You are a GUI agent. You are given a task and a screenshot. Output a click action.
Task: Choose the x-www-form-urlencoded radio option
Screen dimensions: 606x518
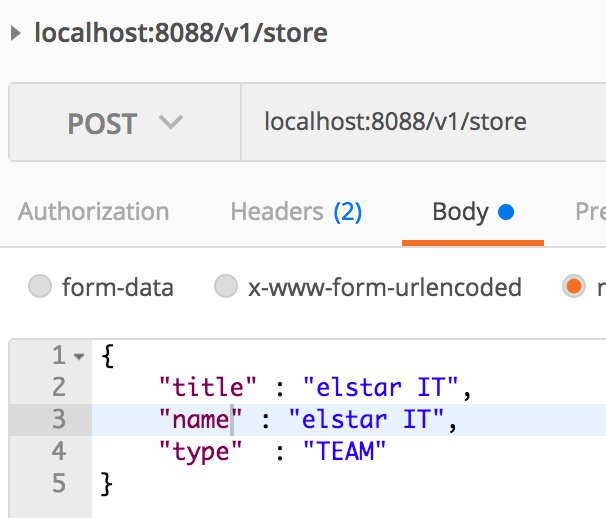pyautogui.click(x=226, y=286)
